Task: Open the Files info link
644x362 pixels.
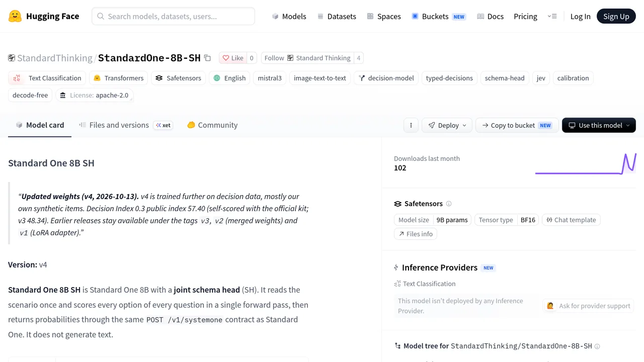Action: [416, 234]
